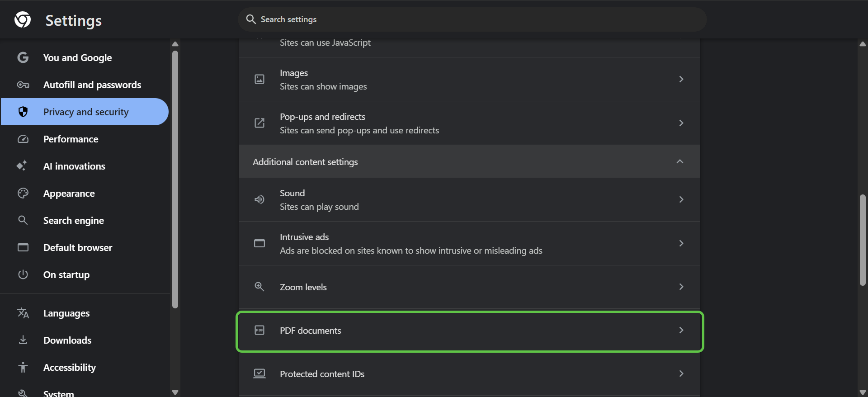The width and height of the screenshot is (868, 397).
Task: Open the PDF documents chevron arrow
Action: (681, 330)
